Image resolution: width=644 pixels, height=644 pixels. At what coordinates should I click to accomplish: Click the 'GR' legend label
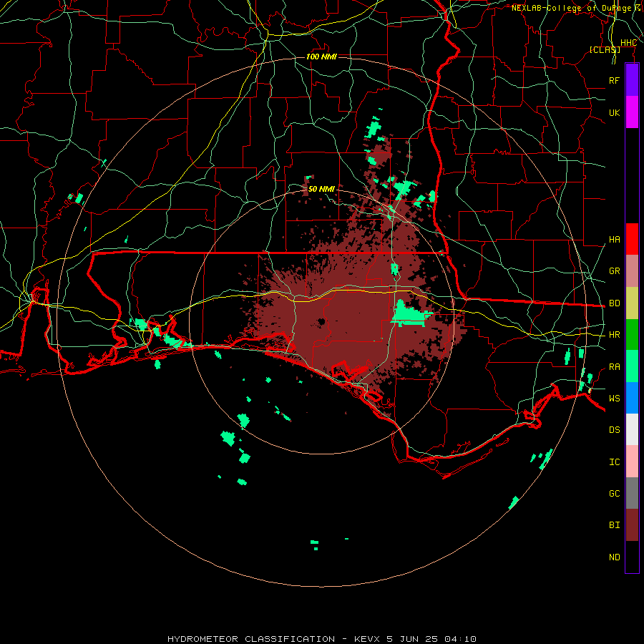pyautogui.click(x=614, y=271)
